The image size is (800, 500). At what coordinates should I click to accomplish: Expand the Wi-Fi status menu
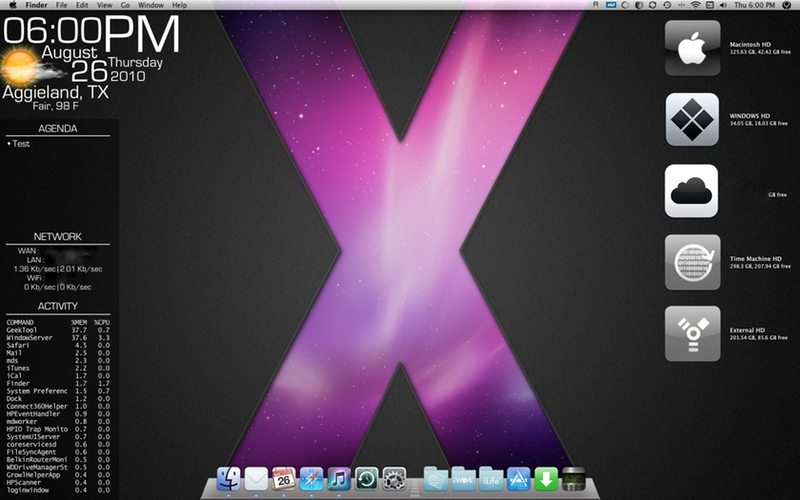(696, 5)
